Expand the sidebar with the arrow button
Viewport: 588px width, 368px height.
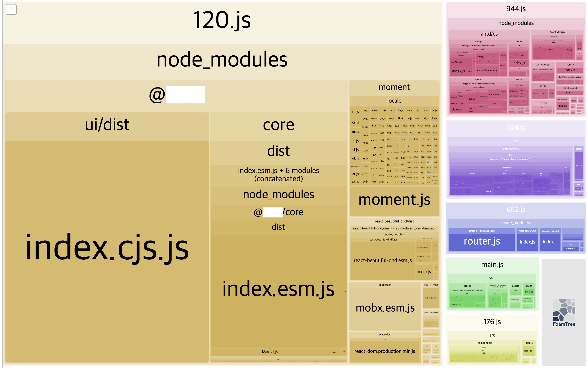[x=11, y=9]
